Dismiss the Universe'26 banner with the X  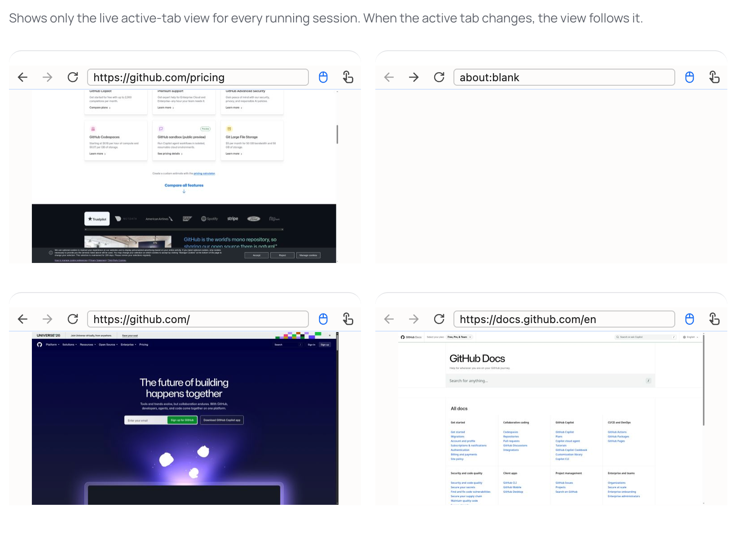point(330,335)
